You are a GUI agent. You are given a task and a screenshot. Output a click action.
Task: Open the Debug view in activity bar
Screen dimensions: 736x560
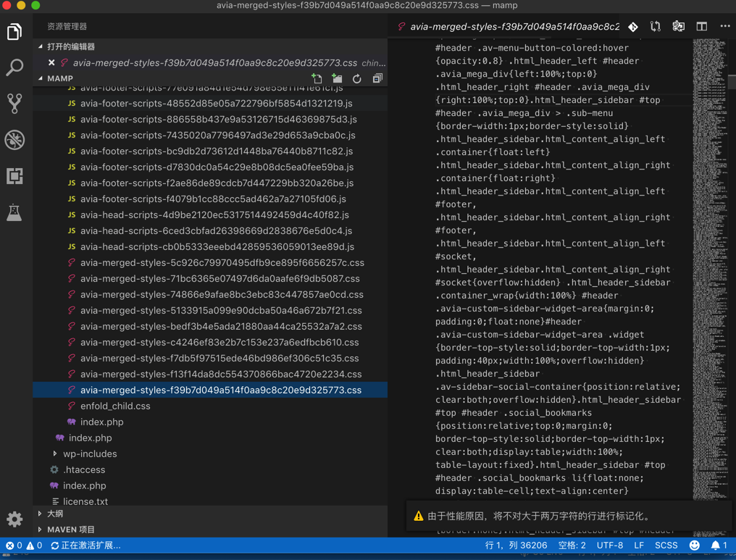14,139
